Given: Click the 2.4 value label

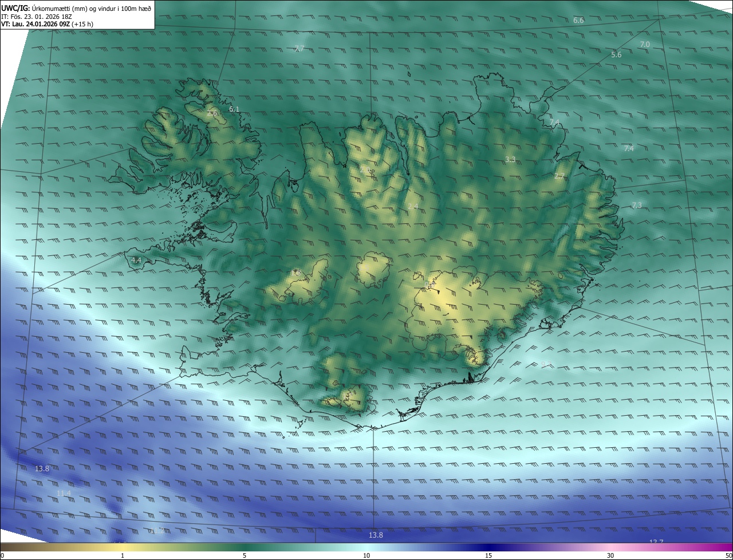Looking at the screenshot, I should 413,206.
